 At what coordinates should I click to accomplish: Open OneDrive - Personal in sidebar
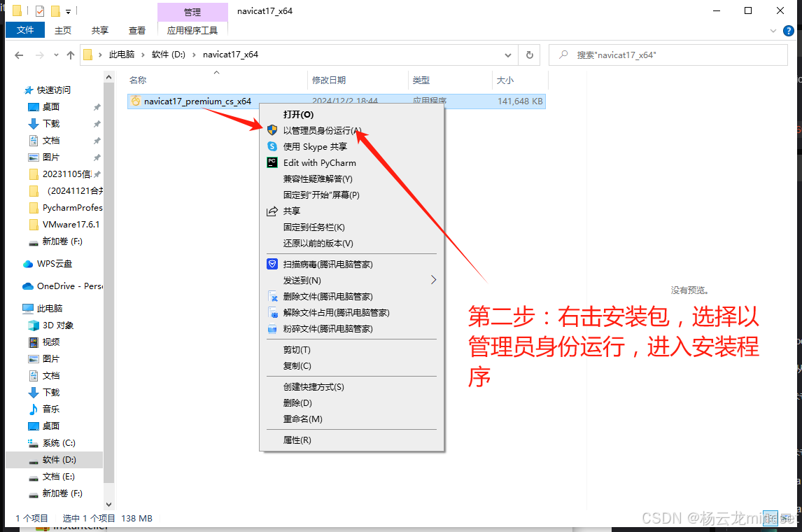click(69, 286)
